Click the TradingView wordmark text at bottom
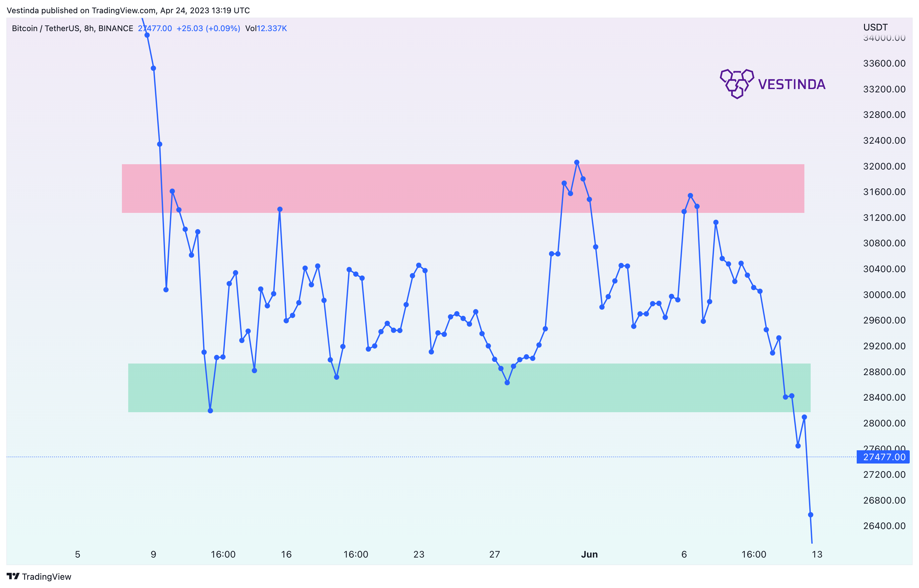Image resolution: width=919 pixels, height=588 pixels. pos(47,576)
